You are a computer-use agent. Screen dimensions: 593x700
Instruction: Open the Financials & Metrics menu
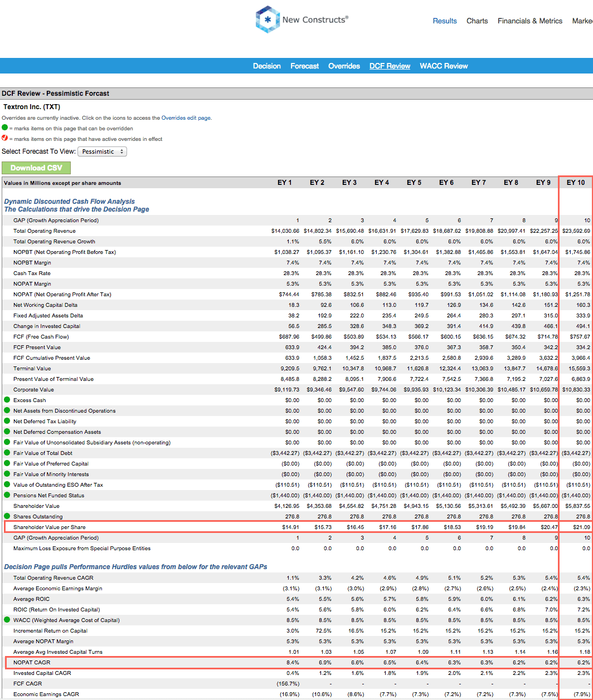(x=530, y=21)
